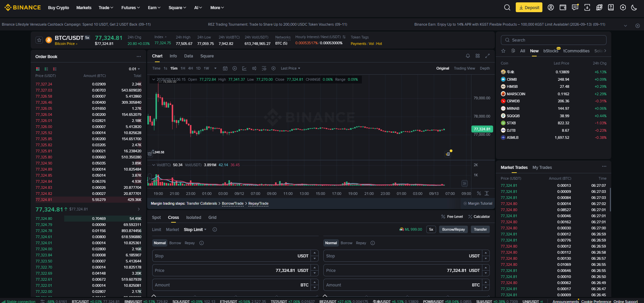This screenshot has height=303, width=644.
Task: Open the help guide book icon
Action: point(611,7)
